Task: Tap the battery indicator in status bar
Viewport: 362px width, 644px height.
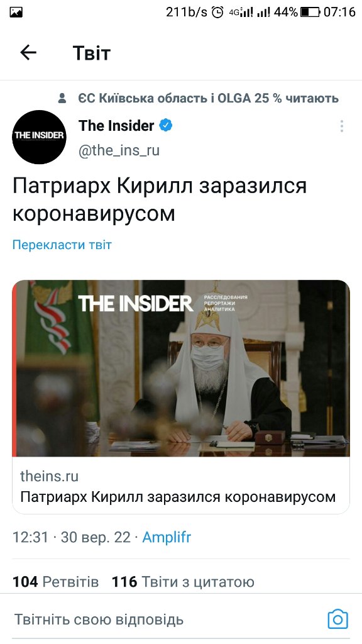Action: 310,13
